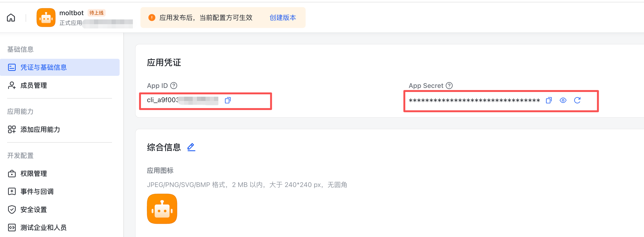
Task: Select the app icon thumbnail under 应用图标
Action: (x=162, y=209)
